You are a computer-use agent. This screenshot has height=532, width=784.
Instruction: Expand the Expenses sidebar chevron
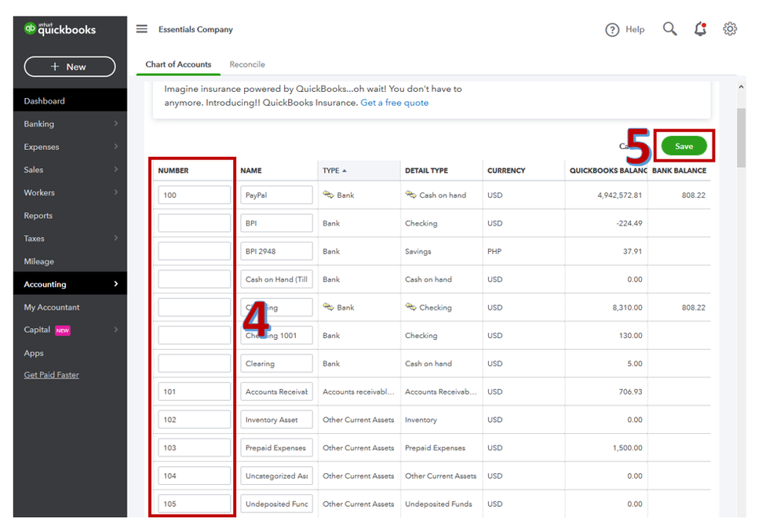(x=116, y=147)
